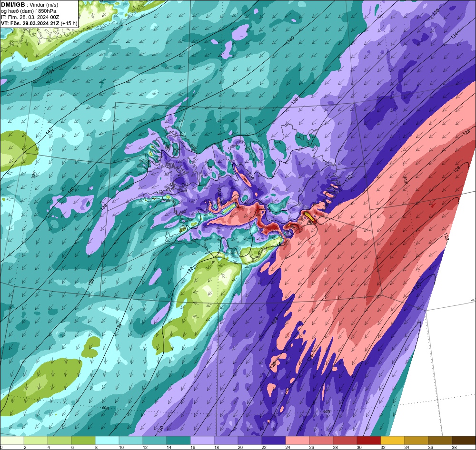Pick the deep indigo 22–24 m/s swatch

[x=273, y=440]
